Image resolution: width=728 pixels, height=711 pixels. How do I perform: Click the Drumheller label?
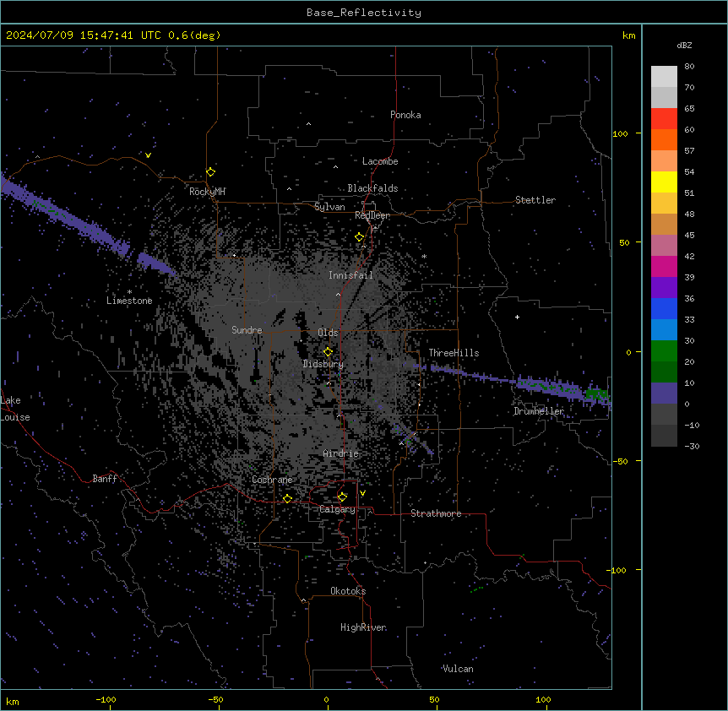pyautogui.click(x=539, y=411)
